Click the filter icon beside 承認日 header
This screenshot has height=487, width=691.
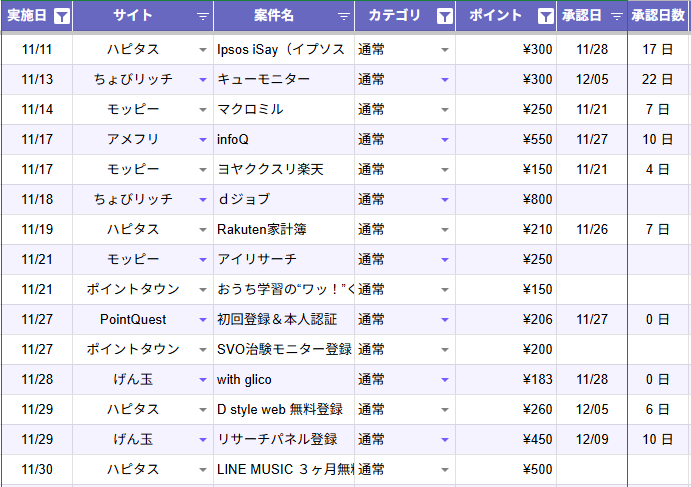pos(617,16)
